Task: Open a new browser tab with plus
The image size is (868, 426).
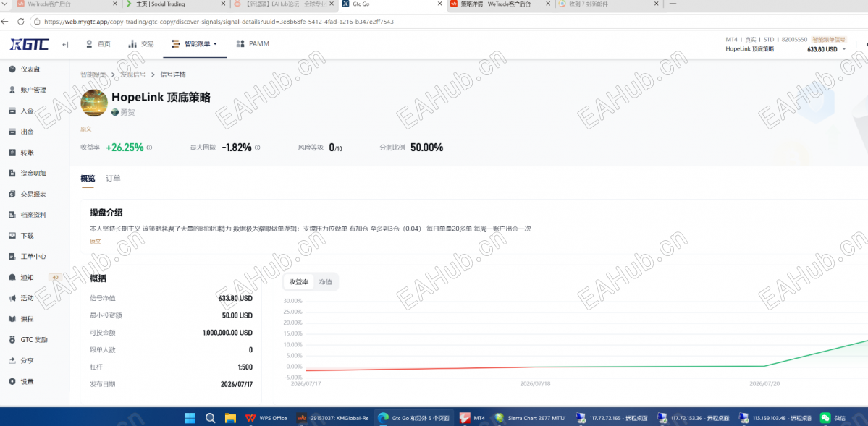Action: 673,4
